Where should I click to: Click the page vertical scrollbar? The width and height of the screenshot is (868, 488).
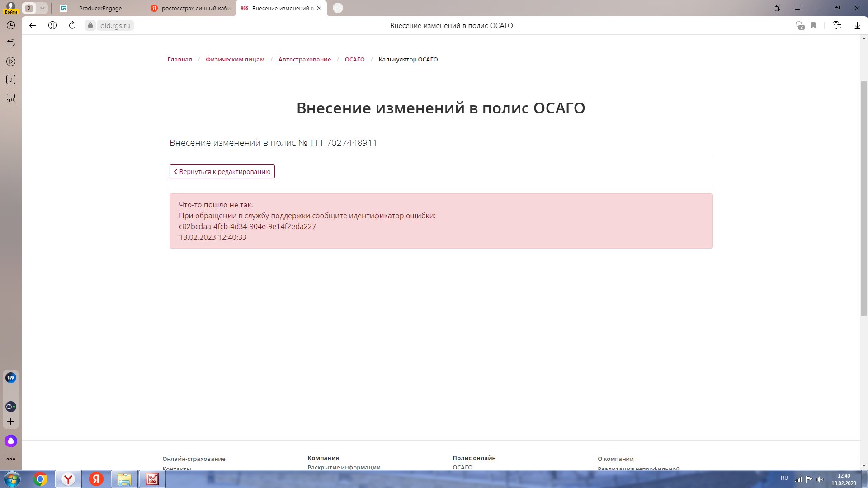point(864,198)
